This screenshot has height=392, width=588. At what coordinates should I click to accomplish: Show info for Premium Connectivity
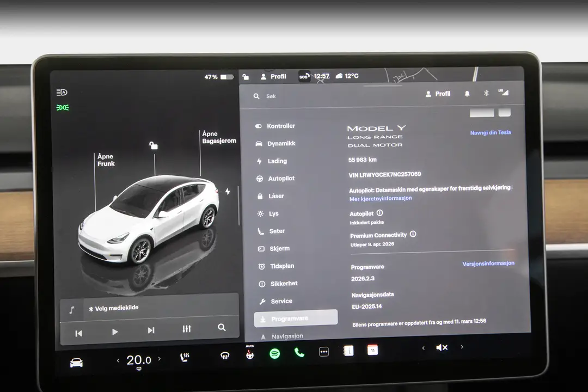point(413,234)
